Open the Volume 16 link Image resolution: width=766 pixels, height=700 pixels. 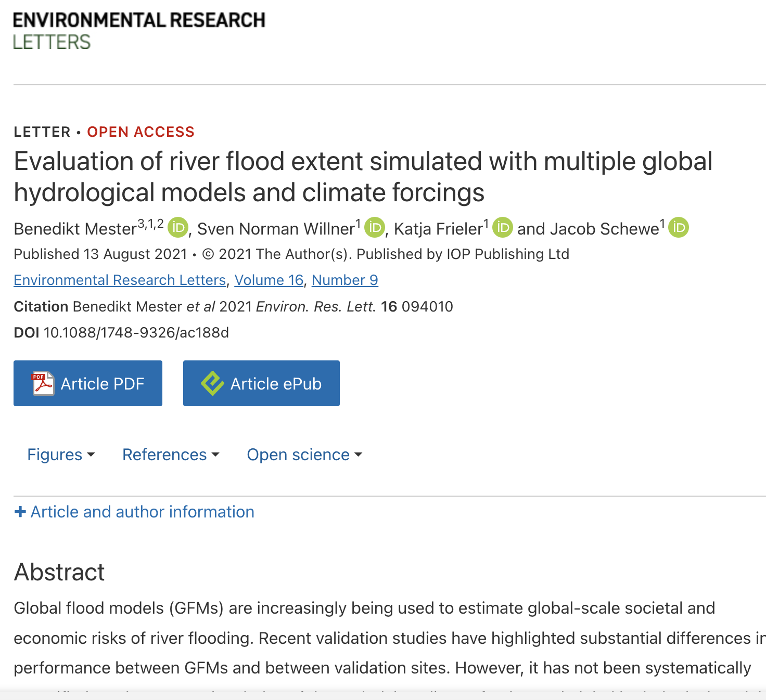[x=269, y=280]
